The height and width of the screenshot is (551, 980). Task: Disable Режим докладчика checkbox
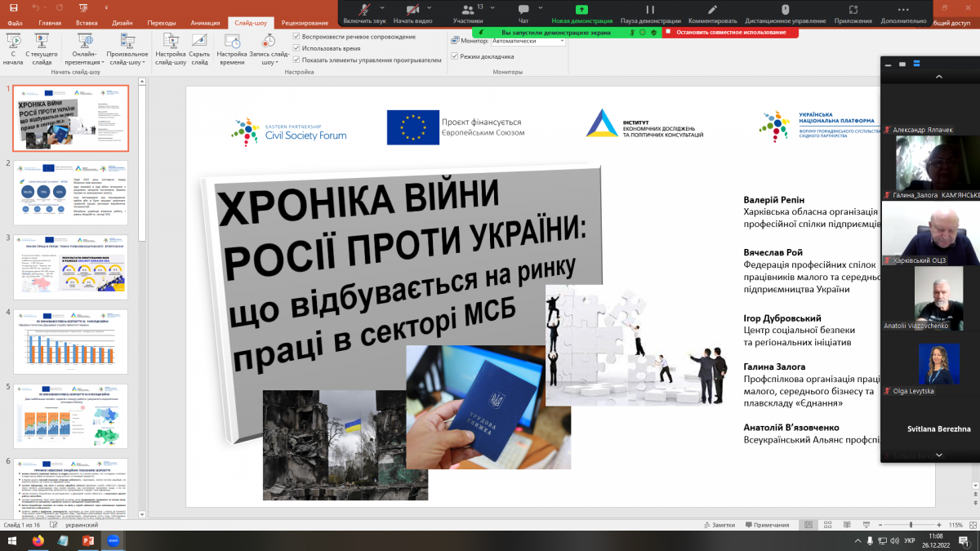(455, 57)
